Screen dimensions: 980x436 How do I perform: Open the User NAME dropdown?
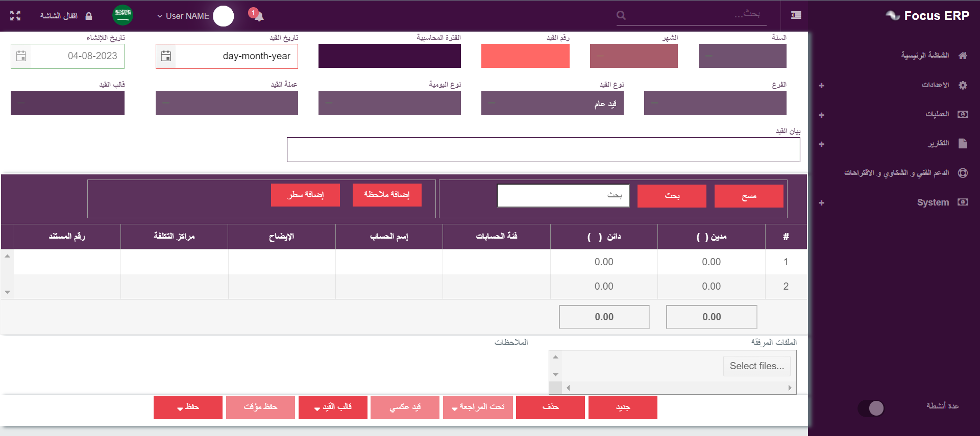point(184,16)
